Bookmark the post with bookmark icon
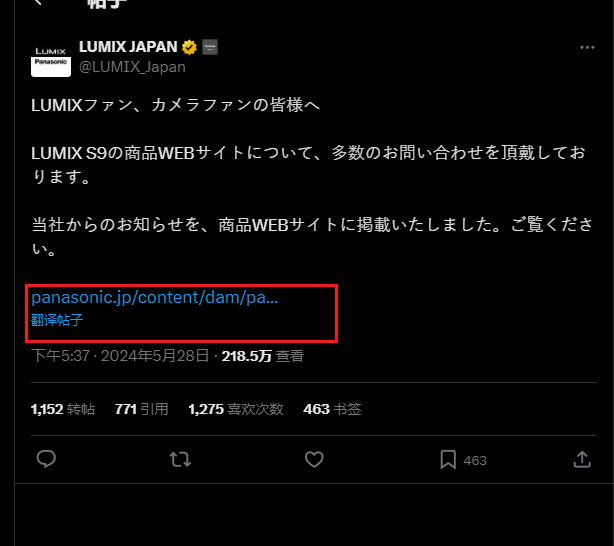 pyautogui.click(x=448, y=459)
